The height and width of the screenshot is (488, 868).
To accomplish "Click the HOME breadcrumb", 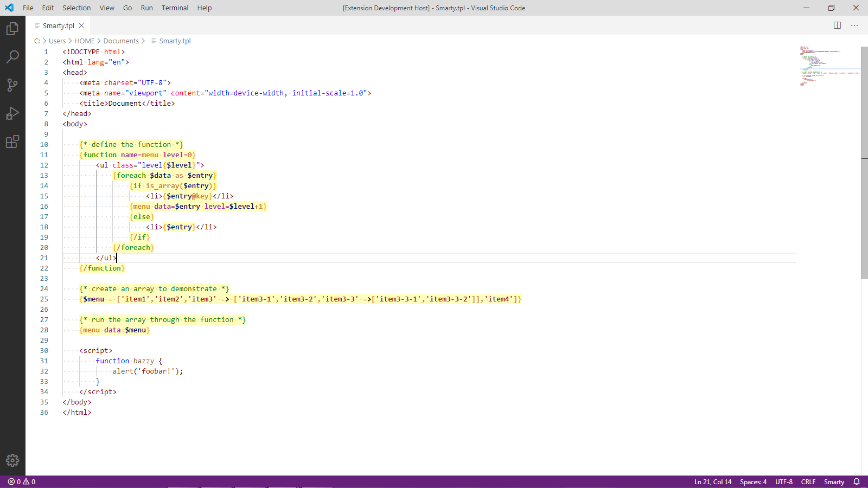I will click(x=84, y=41).
